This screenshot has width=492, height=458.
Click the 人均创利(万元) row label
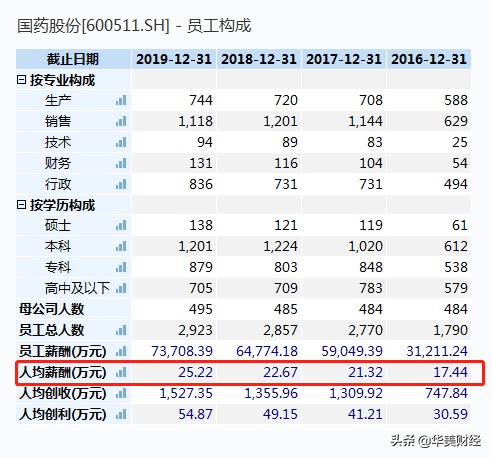pos(62,414)
